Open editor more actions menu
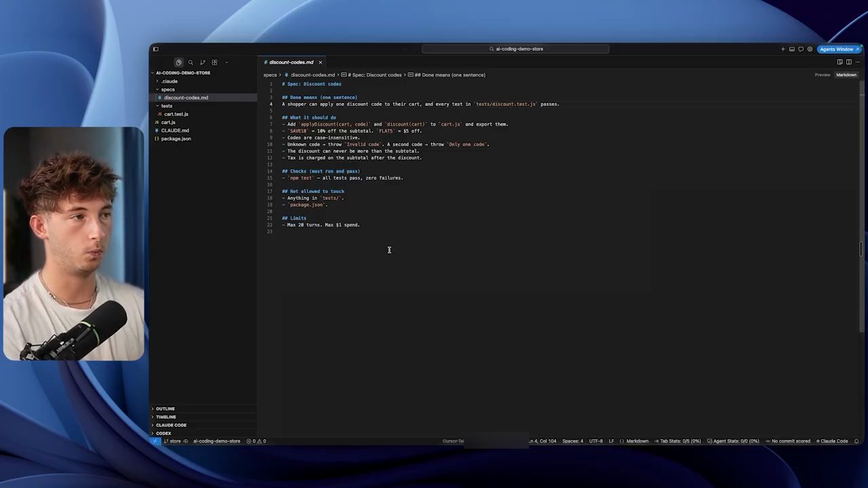This screenshot has width=868, height=488. pyautogui.click(x=857, y=62)
